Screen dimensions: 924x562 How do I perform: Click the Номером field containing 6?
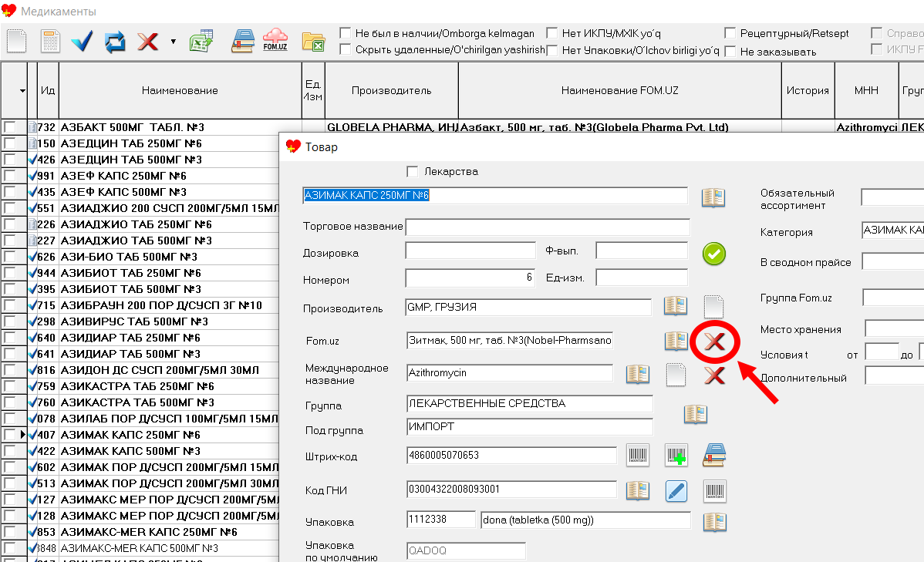470,278
